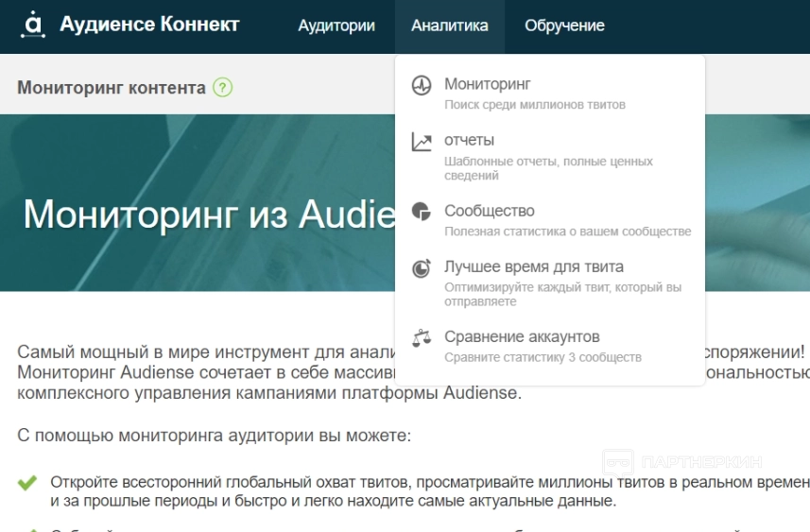Click 'Сравните статистику 3 сообществ' text

(x=543, y=357)
